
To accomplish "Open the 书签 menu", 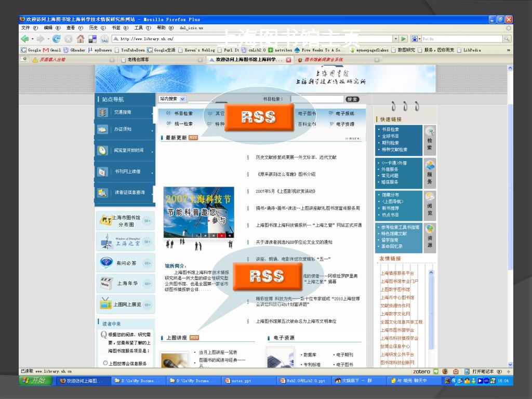I will (x=120, y=28).
